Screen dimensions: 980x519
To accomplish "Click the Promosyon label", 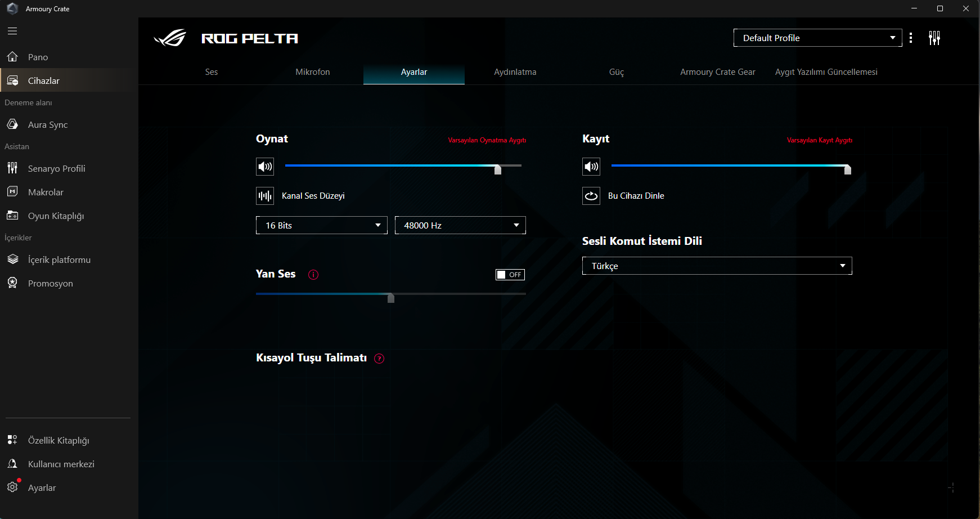I will (51, 283).
